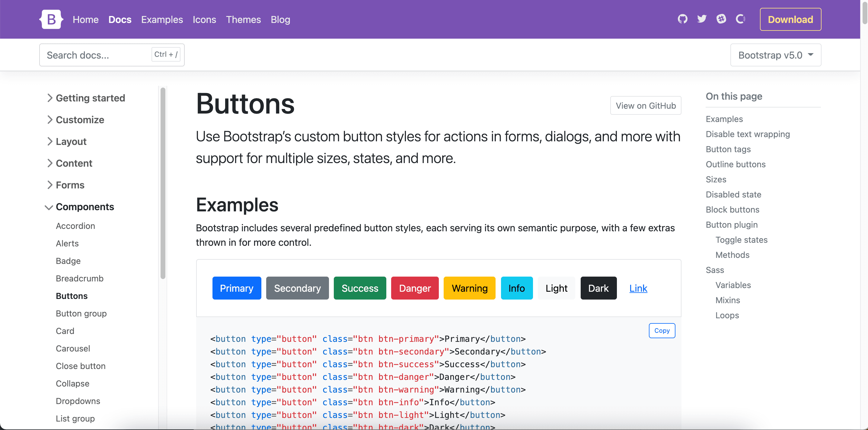Jump to Outline buttons section

point(736,164)
